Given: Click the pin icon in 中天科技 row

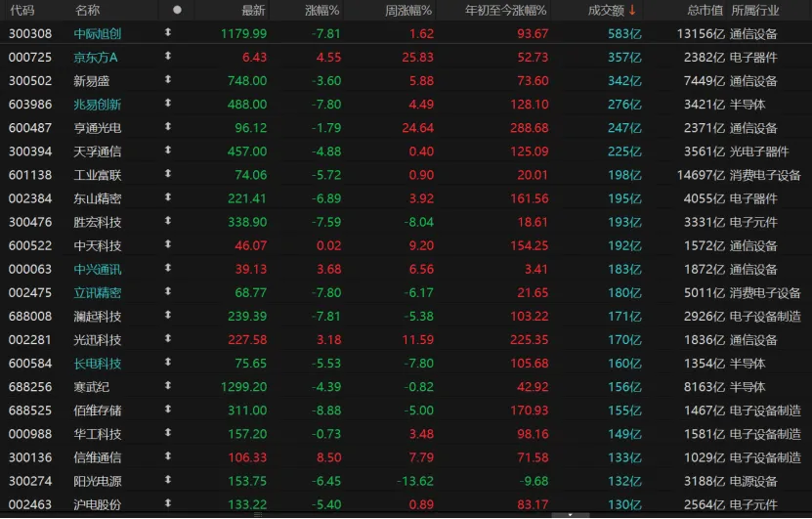Looking at the screenshot, I should (x=168, y=244).
